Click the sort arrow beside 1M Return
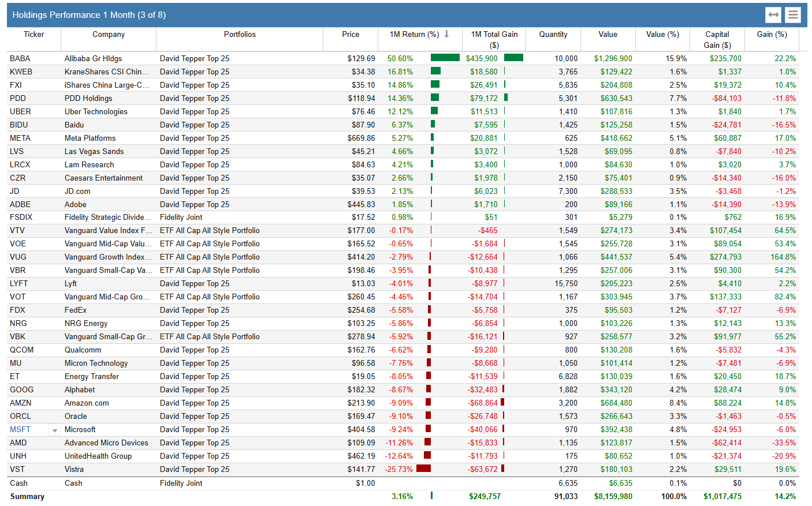 (x=446, y=34)
